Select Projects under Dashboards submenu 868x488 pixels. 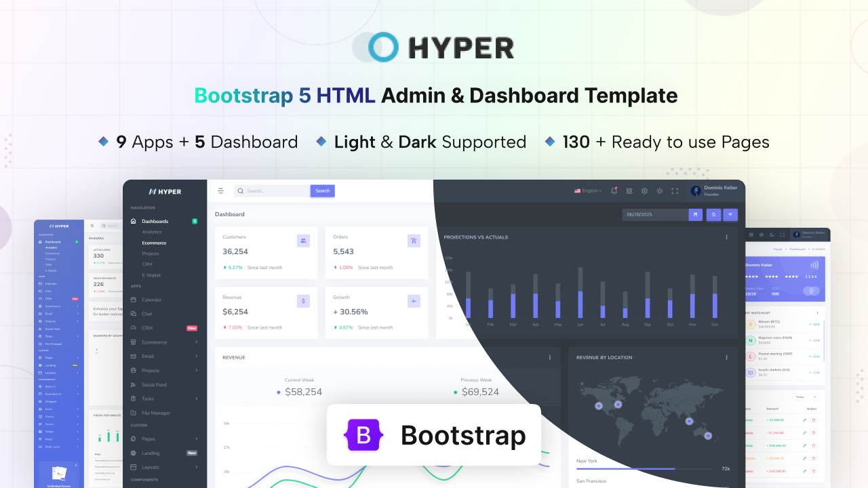151,253
